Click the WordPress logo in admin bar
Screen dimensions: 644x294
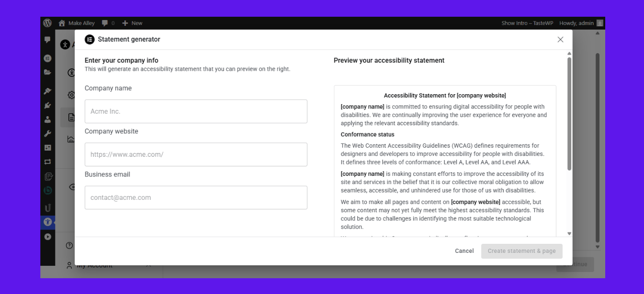click(x=47, y=23)
